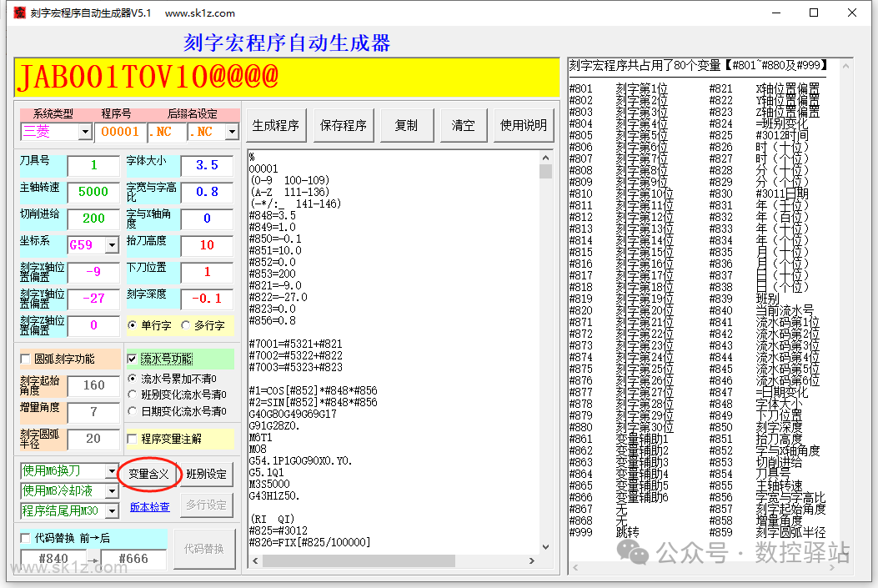The image size is (878, 588).
Task: Click the 主轴转速 field showing 5000
Action: (93, 192)
